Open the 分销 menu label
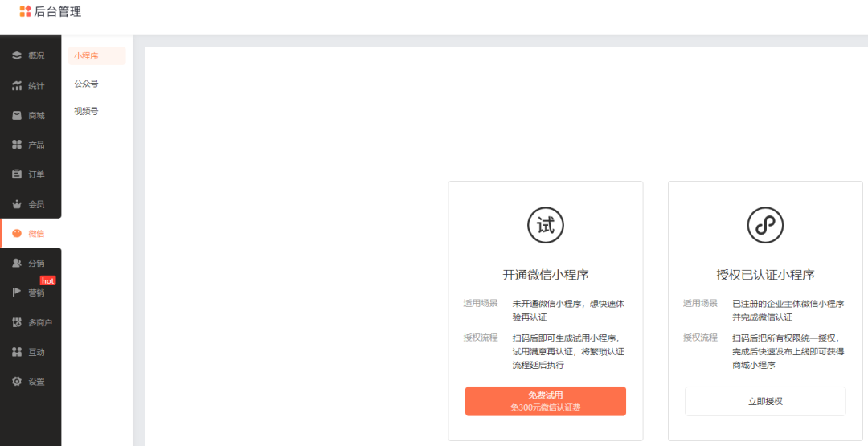This screenshot has height=446, width=868. coord(36,264)
